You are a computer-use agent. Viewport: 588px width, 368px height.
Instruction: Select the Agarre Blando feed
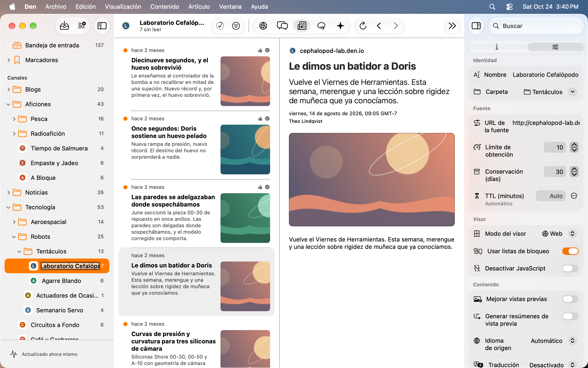[57, 281]
